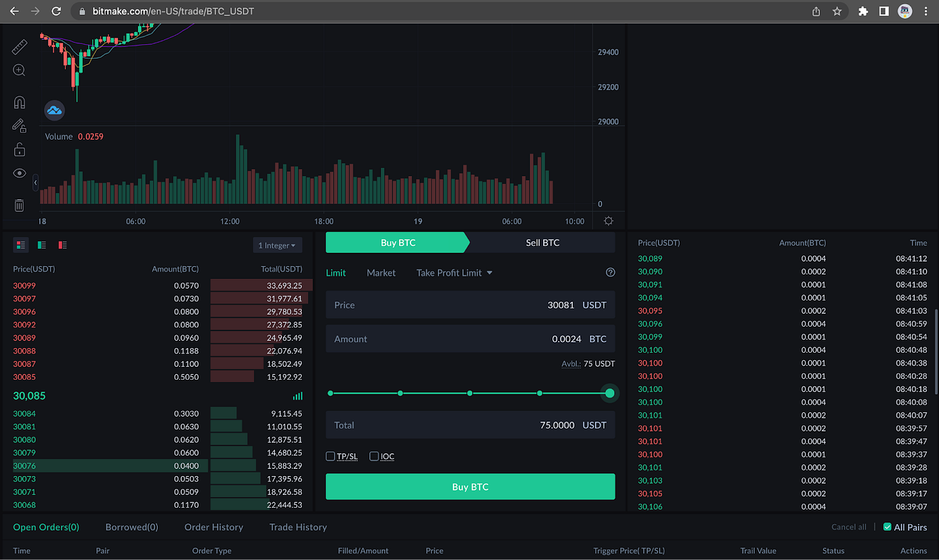
Task: Open the browser profile avatar
Action: [905, 11]
